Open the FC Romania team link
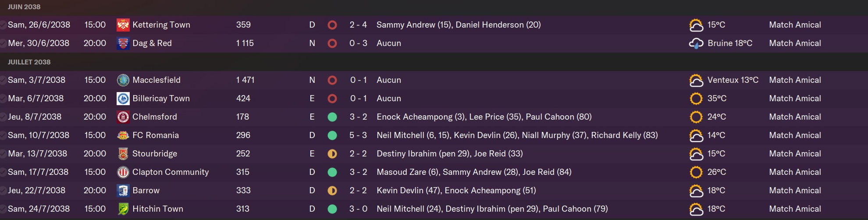The width and height of the screenshot is (868, 220). pos(156,135)
